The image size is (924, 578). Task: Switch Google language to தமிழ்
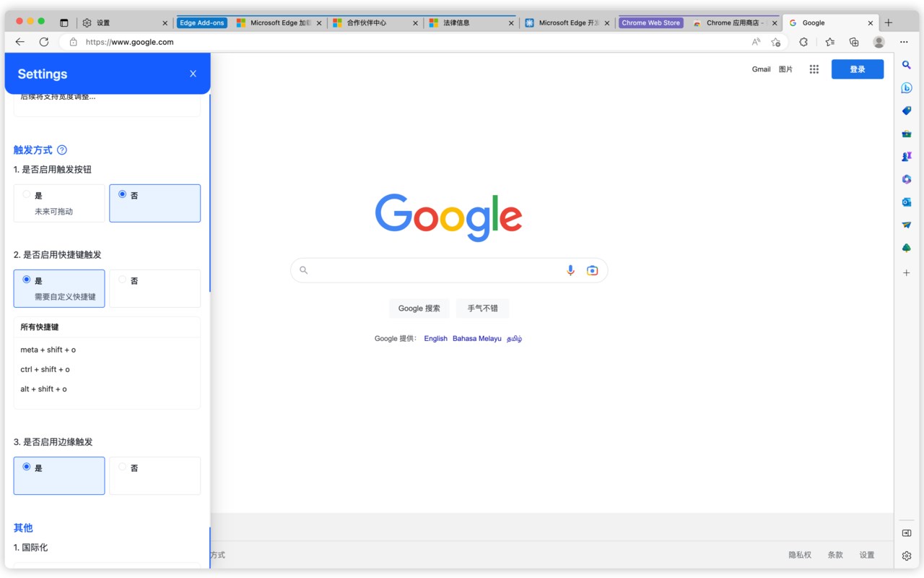[514, 338]
